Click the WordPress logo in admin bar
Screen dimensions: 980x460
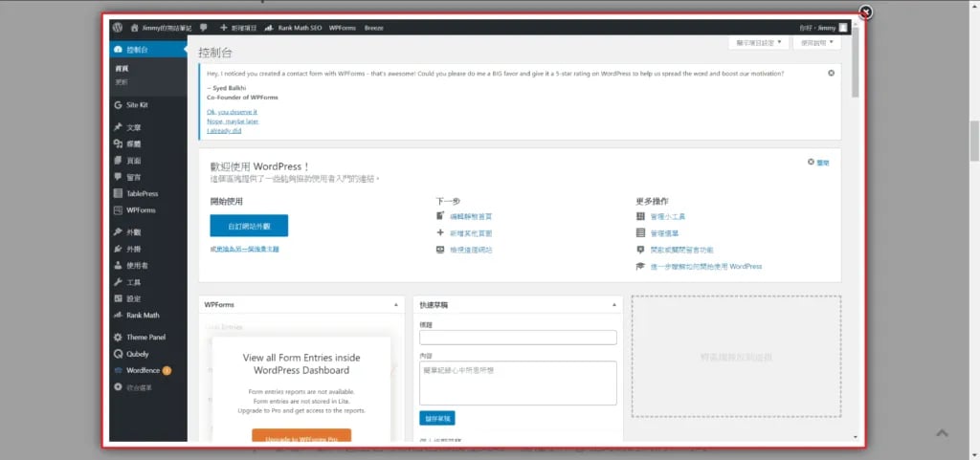click(x=117, y=28)
